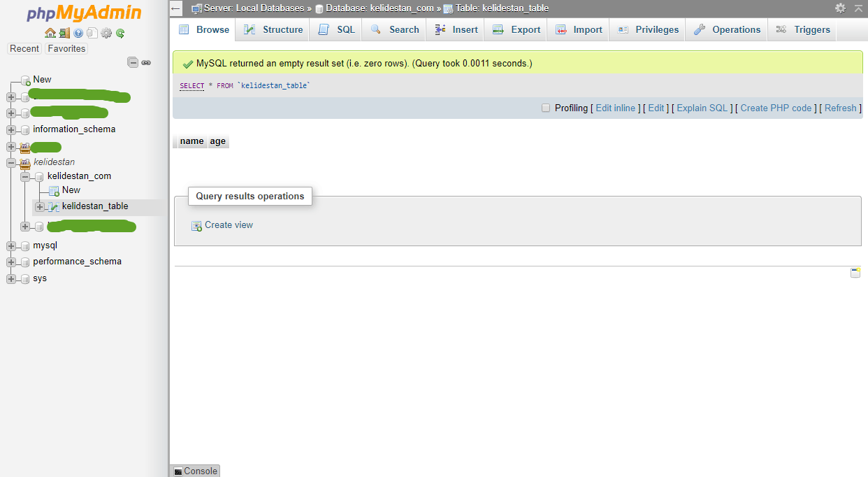Image resolution: width=868 pixels, height=477 pixels.
Task: Switch to the Structure tab
Action: [273, 29]
